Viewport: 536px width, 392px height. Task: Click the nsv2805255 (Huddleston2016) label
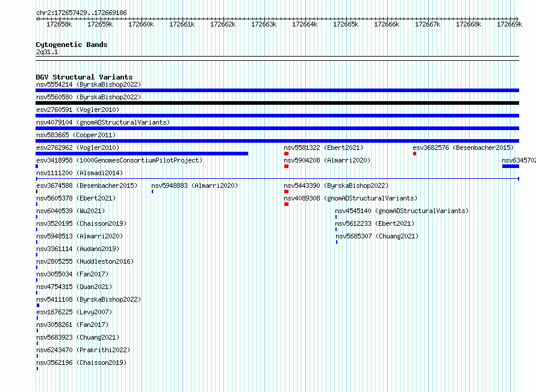click(x=85, y=261)
